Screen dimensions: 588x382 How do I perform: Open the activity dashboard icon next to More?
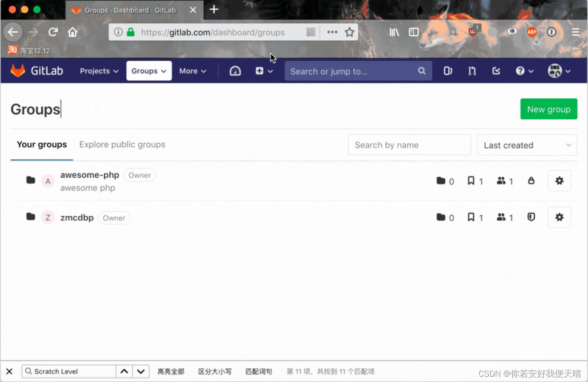pos(235,70)
